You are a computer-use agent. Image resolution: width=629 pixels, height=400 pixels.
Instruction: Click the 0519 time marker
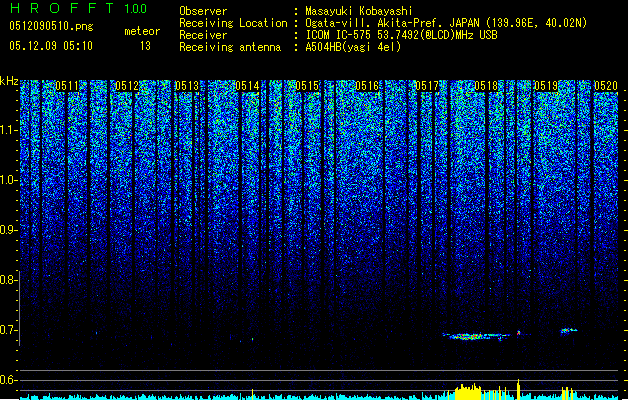tap(546, 86)
